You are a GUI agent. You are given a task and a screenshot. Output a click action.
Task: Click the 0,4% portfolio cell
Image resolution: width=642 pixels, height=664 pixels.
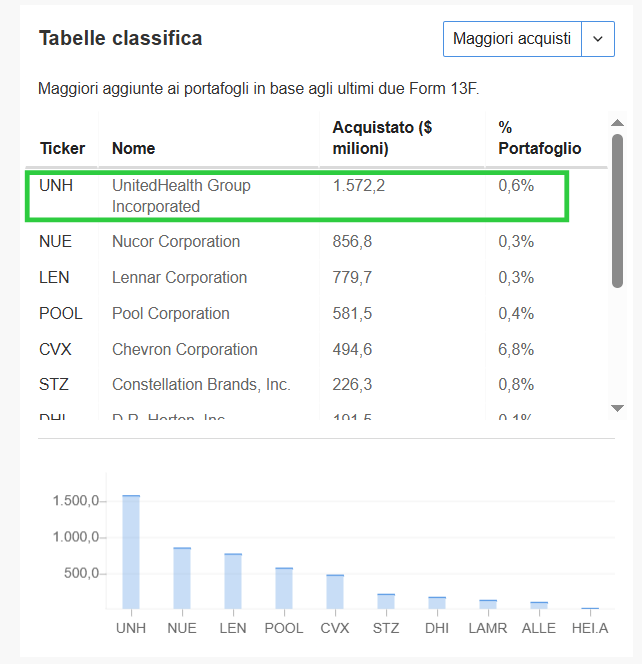point(516,313)
